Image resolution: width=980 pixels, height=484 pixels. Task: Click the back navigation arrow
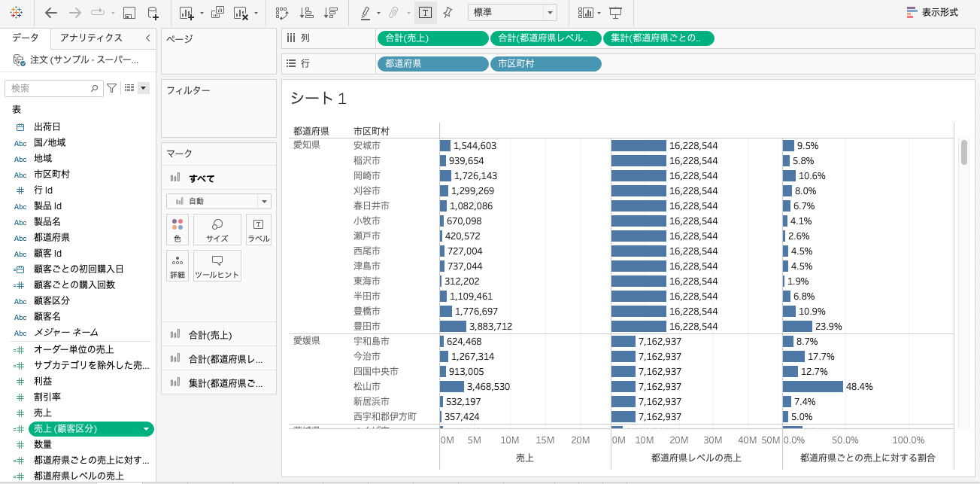point(51,12)
